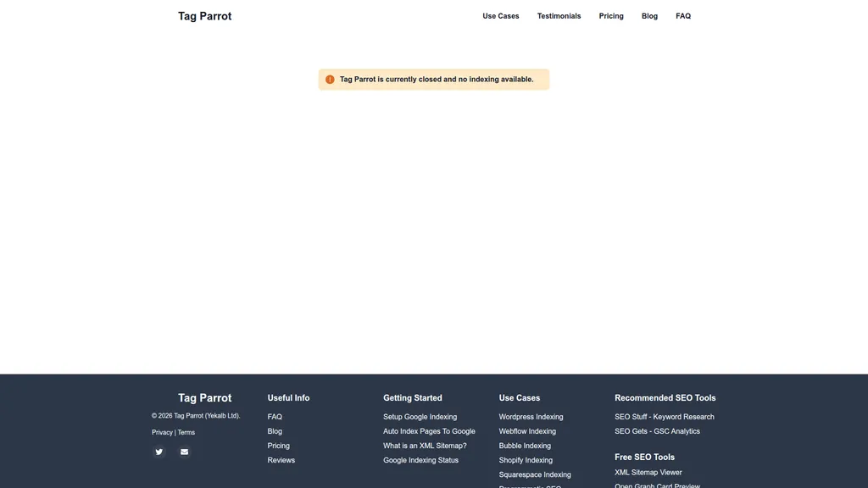Open Squarespace Indexing link
Viewport: 868px width, 488px height.
[x=535, y=474]
